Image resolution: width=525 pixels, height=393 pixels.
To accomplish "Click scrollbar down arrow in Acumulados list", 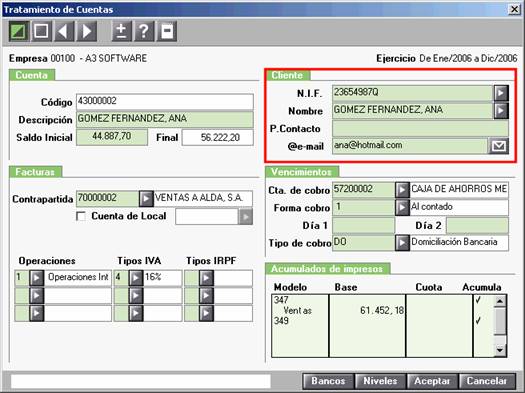I will [500, 350].
